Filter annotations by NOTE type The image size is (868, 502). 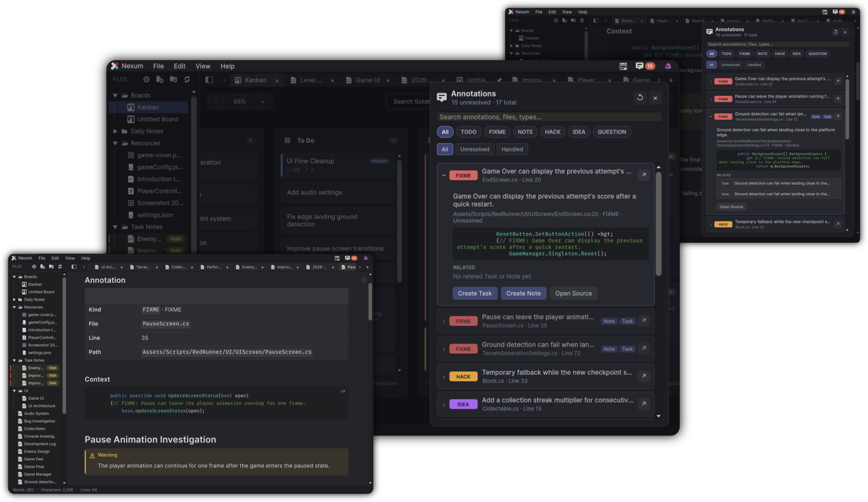tap(525, 132)
